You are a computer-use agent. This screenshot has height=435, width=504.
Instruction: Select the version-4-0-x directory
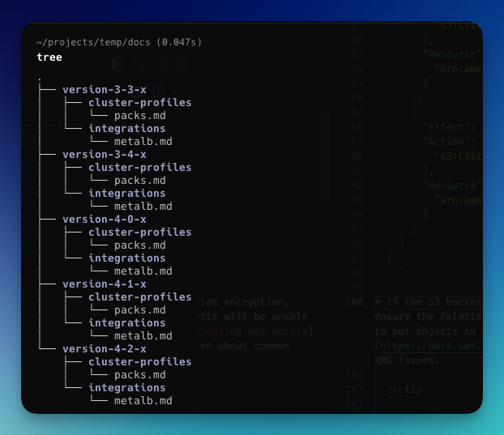click(105, 220)
